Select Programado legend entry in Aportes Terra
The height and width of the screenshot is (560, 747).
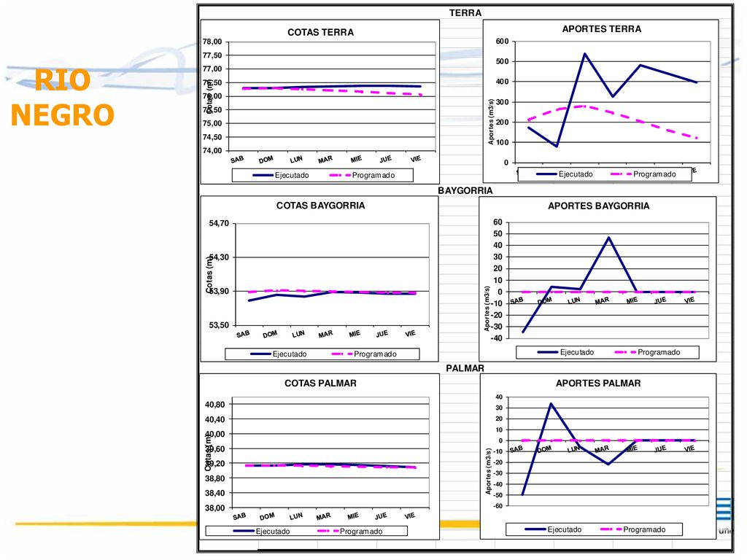(643, 174)
